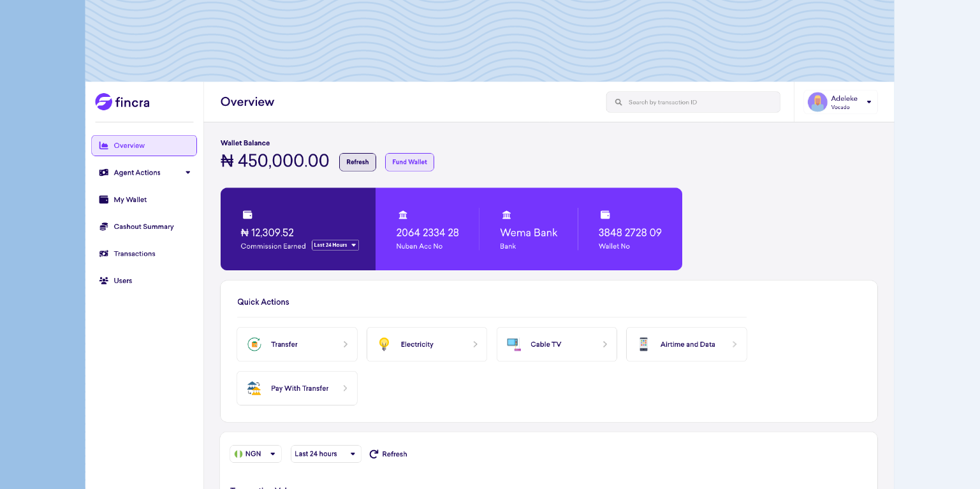Open Transactions from the sidebar
Screen dimensions: 980x489
[x=144, y=254]
